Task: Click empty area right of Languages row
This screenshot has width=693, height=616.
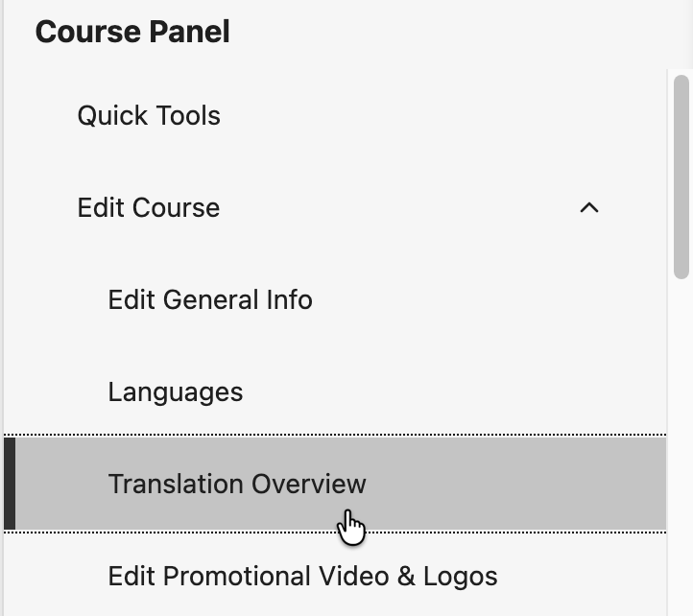Action: [x=455, y=391]
